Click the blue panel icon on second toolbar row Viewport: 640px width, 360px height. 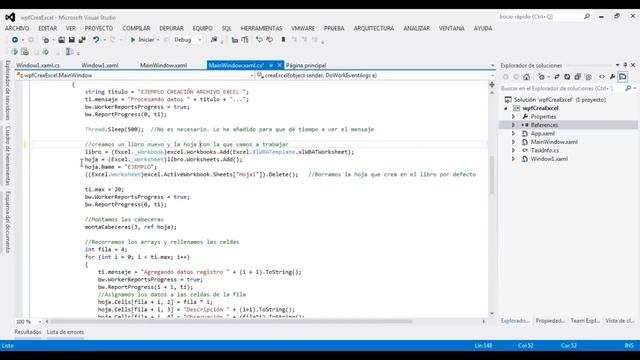click(x=69, y=52)
